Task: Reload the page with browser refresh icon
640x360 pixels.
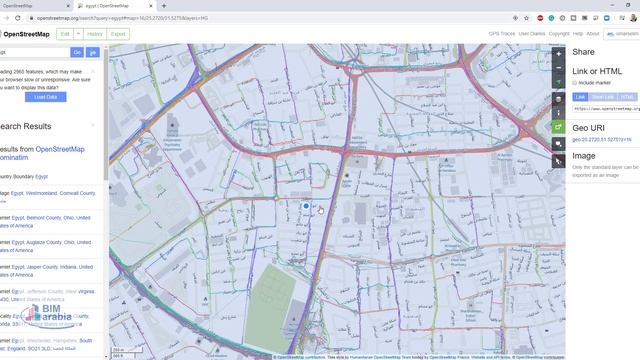Action: coord(18,18)
